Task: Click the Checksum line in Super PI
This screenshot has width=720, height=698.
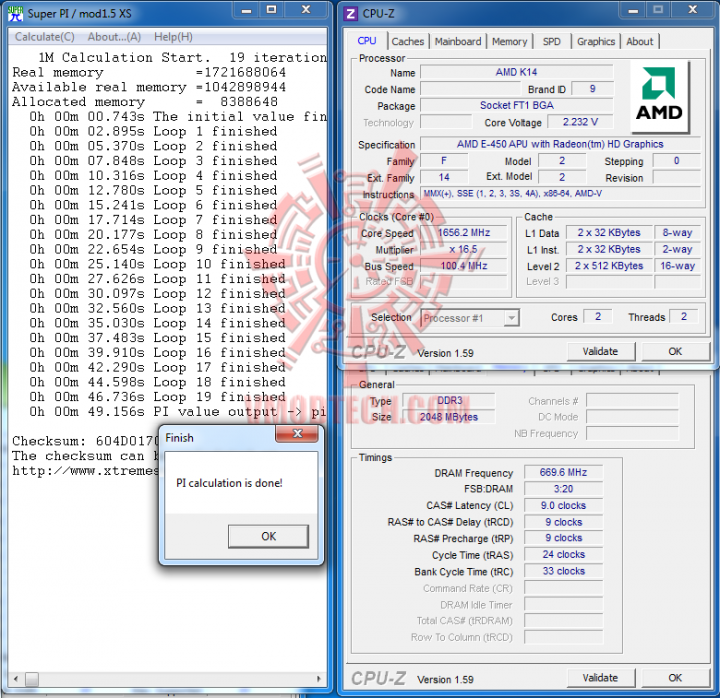Action: click(85, 441)
